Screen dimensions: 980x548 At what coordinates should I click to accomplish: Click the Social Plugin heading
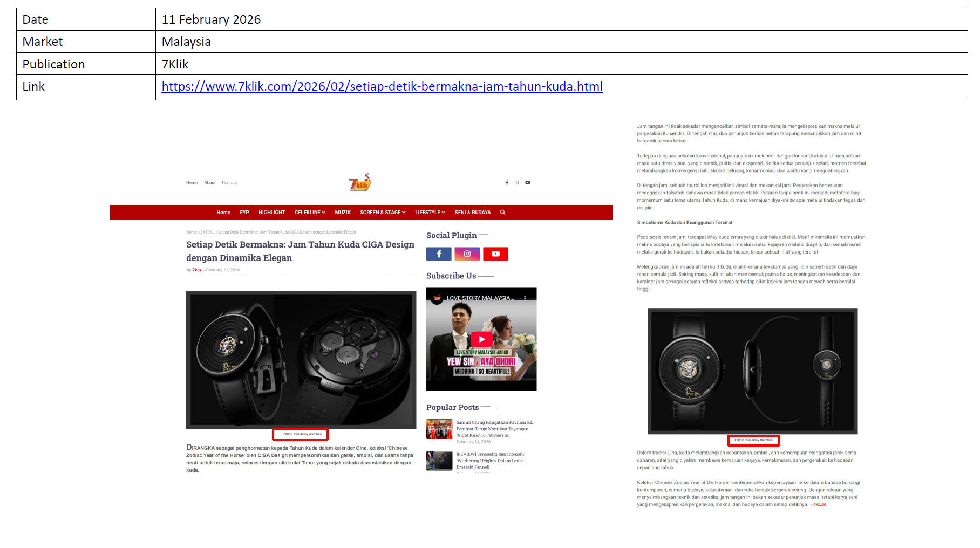click(x=451, y=236)
